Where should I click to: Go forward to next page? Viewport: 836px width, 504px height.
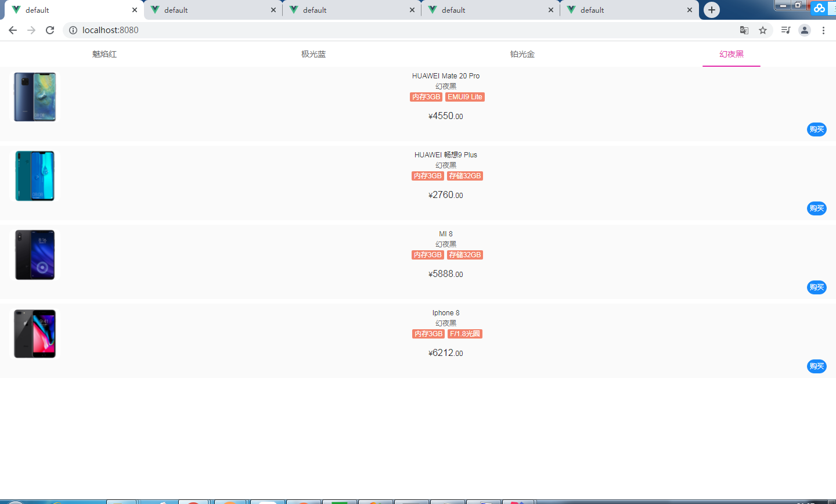[31, 30]
